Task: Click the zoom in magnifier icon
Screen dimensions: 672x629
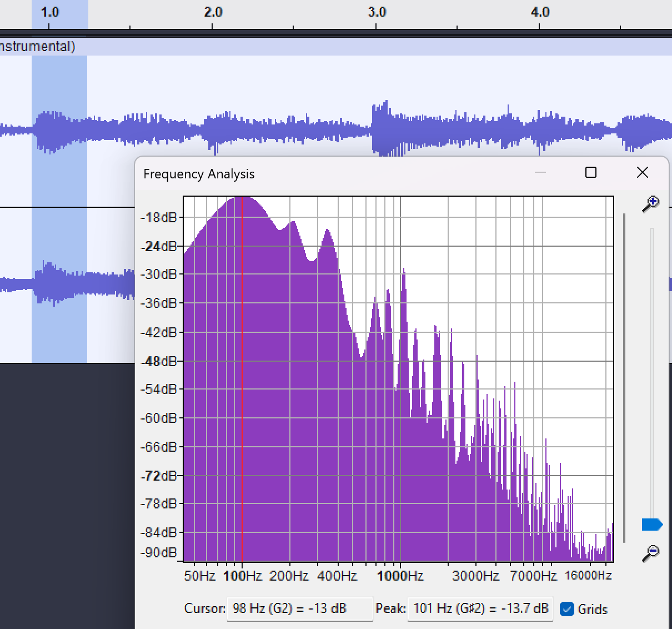Action: coord(650,204)
